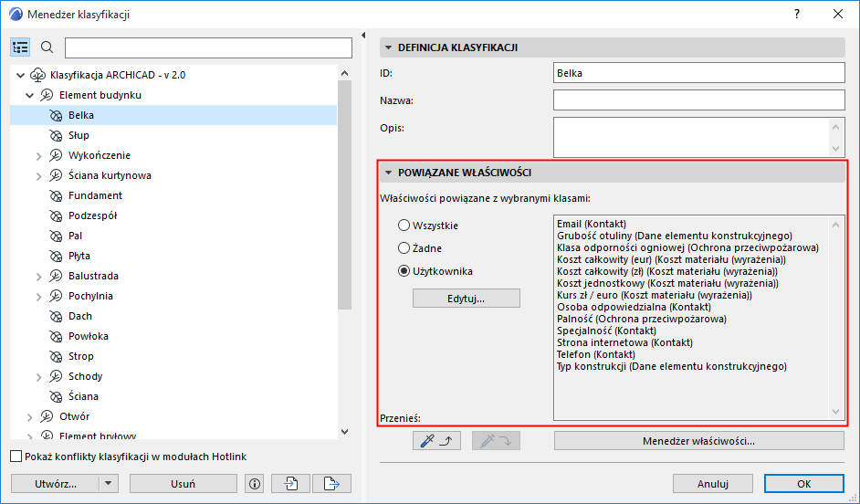Click the Ściana item icon
This screenshot has height=504, width=860.
(x=56, y=396)
